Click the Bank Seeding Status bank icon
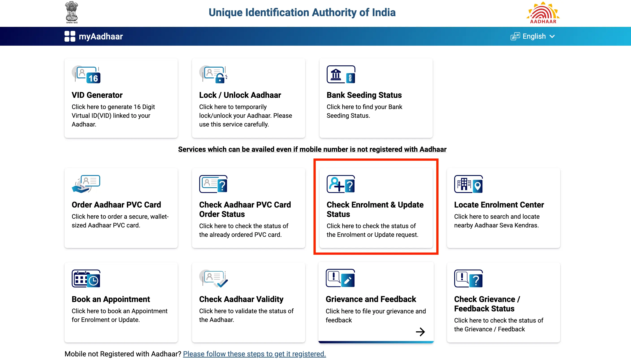This screenshot has height=364, width=631. point(336,75)
